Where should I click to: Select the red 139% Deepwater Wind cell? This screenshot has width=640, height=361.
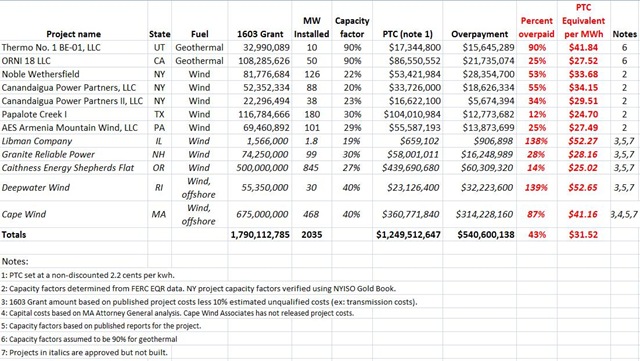(536, 188)
